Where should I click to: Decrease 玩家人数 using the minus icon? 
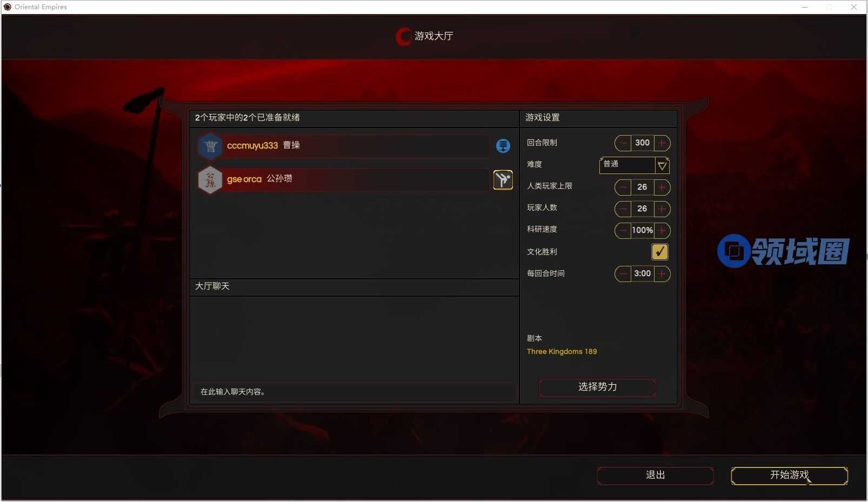click(x=623, y=209)
